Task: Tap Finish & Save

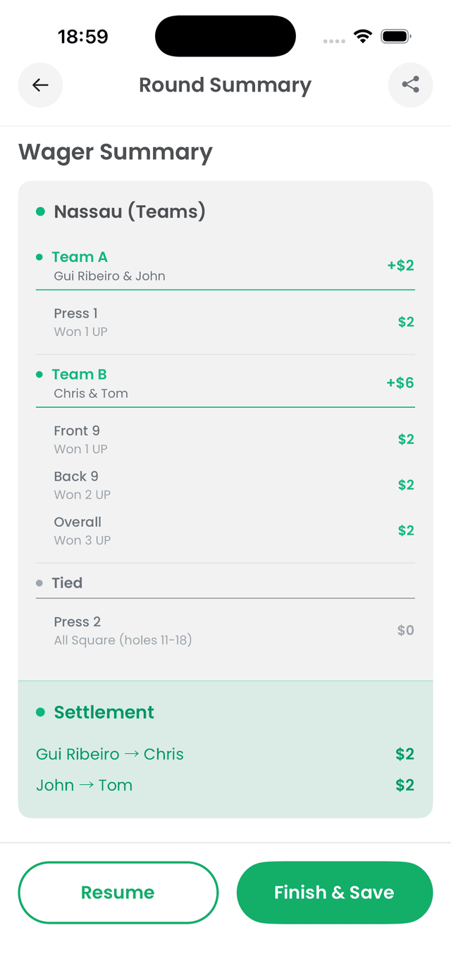Action: pos(334,893)
